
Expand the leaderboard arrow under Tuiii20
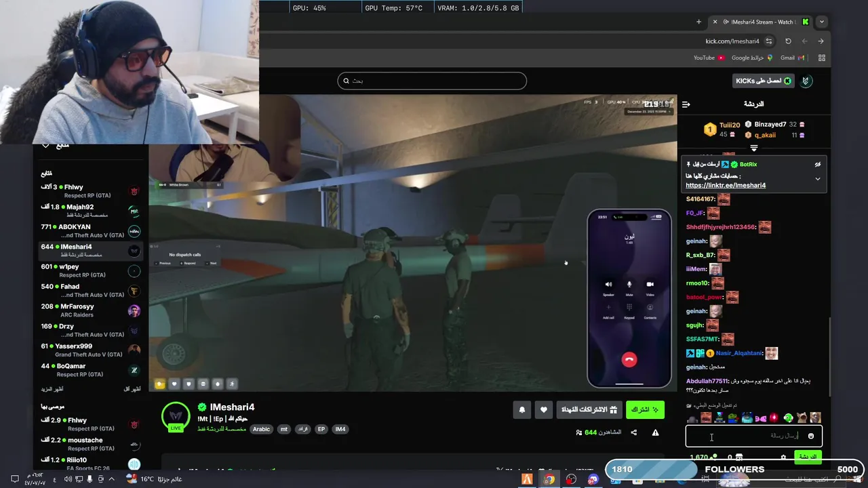click(753, 148)
